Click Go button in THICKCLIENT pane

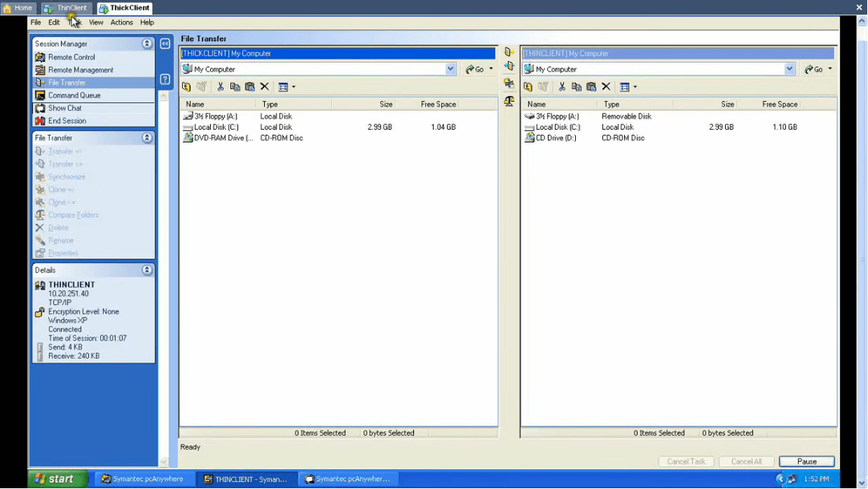pos(475,69)
